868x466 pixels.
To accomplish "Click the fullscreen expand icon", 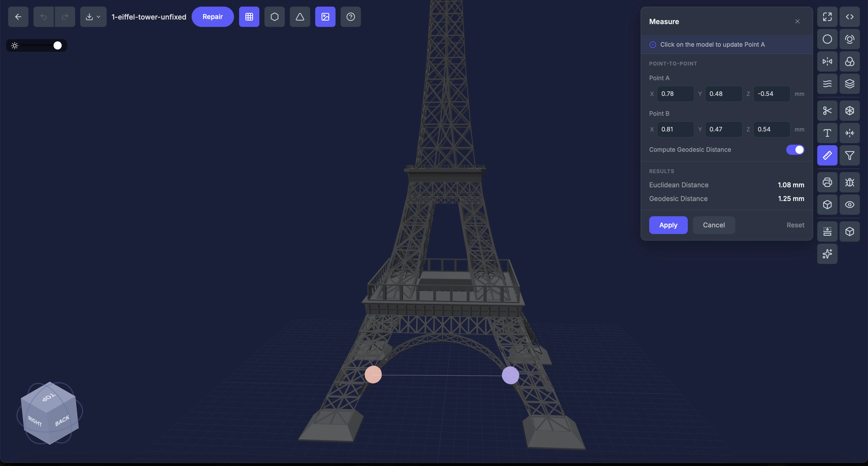I will (x=827, y=17).
